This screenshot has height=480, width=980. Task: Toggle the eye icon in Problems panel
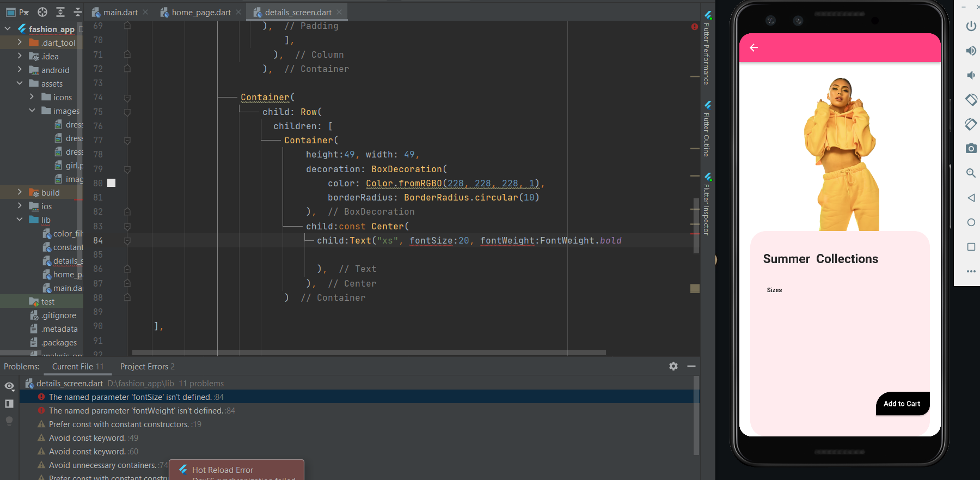[9, 386]
